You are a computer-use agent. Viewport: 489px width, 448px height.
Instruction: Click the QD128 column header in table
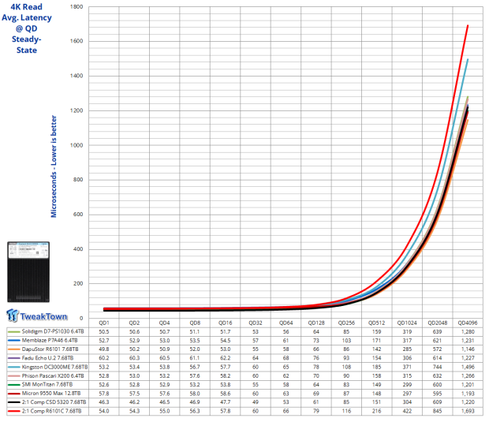[x=315, y=323]
